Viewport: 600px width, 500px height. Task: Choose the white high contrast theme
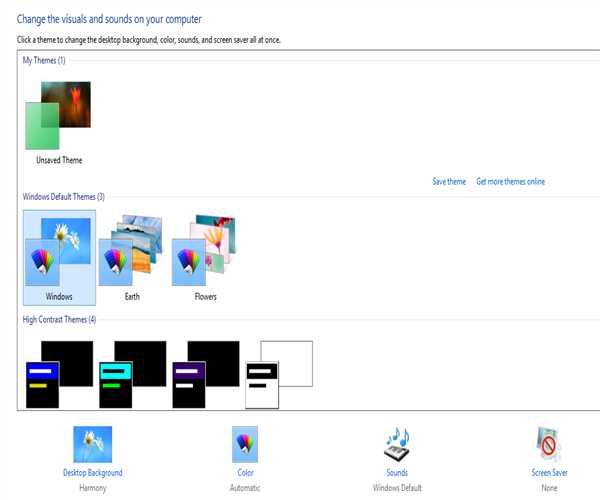pos(279,374)
